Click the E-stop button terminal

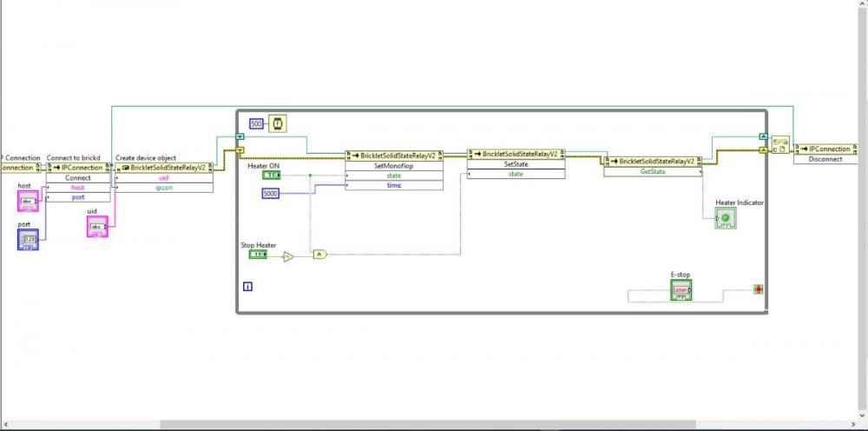point(681,289)
